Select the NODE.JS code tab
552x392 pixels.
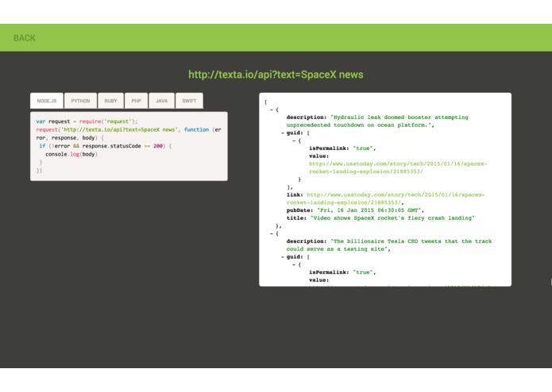pos(47,101)
